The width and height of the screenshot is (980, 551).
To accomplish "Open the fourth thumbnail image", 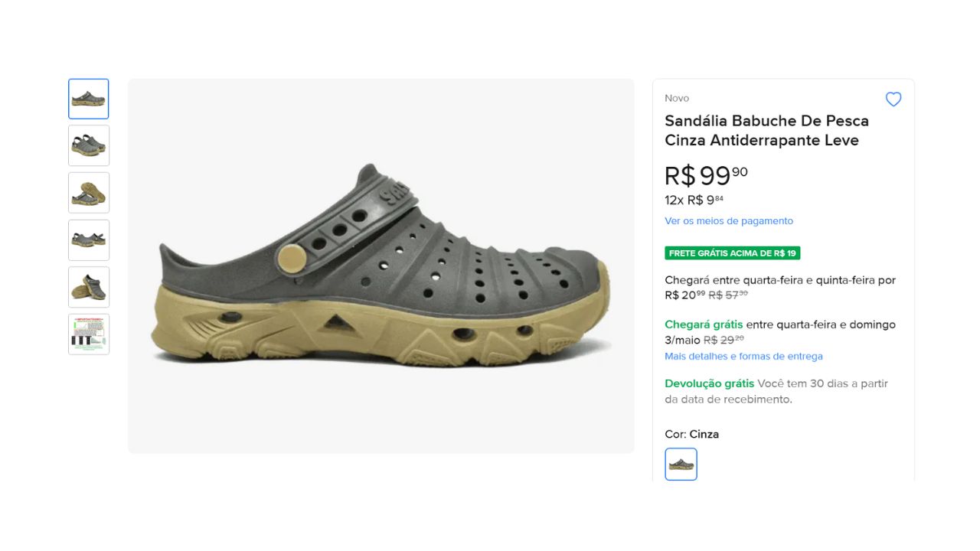I will click(x=89, y=240).
